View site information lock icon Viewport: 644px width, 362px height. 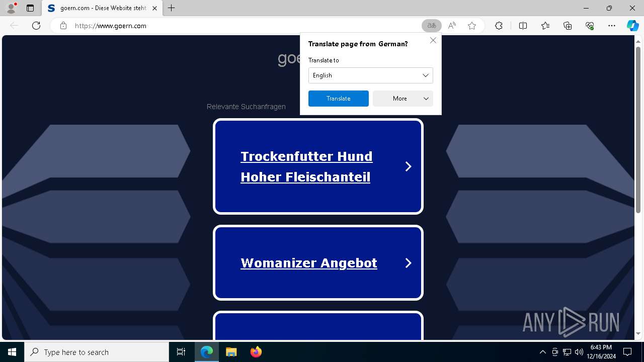(63, 26)
